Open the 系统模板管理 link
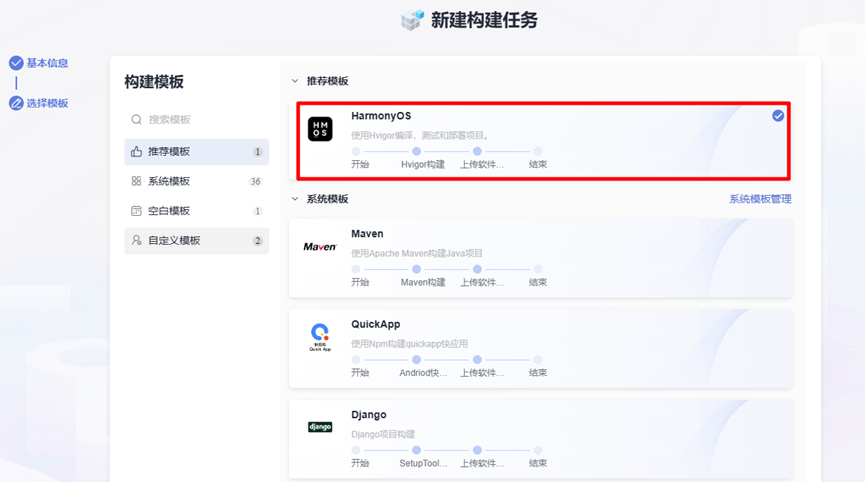The height and width of the screenshot is (482, 865). [760, 199]
